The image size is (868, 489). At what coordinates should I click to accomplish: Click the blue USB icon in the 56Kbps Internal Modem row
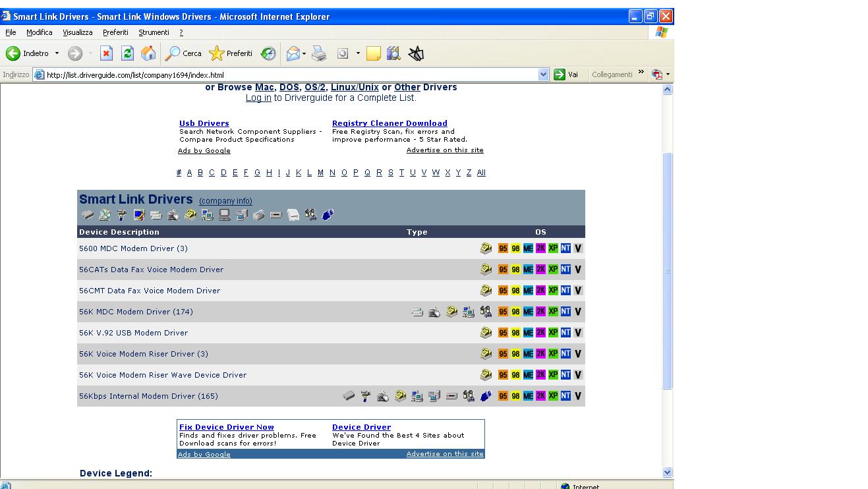[486, 396]
